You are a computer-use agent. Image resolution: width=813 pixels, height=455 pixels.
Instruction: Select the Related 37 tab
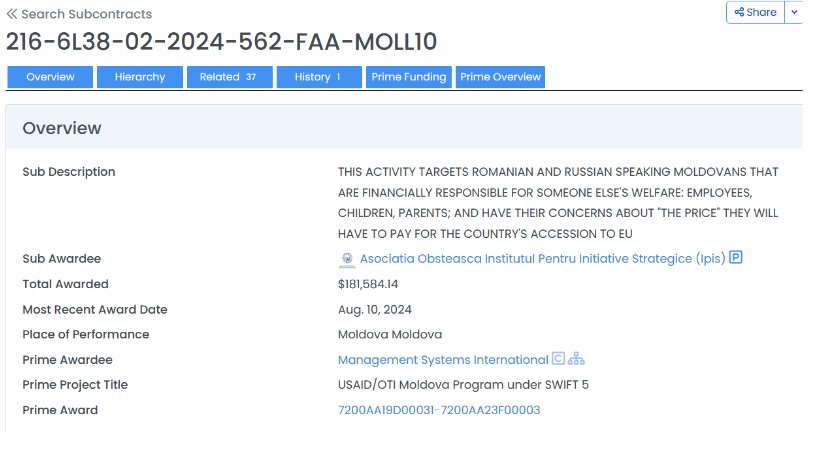click(229, 77)
